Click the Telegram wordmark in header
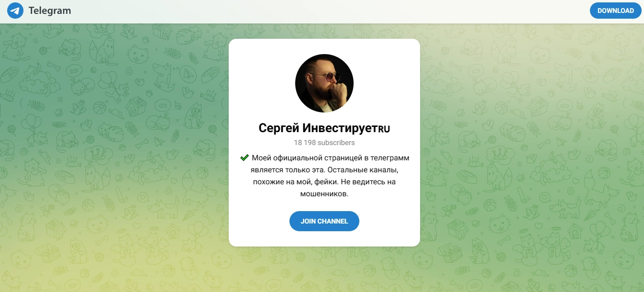644x292 pixels. coord(50,11)
